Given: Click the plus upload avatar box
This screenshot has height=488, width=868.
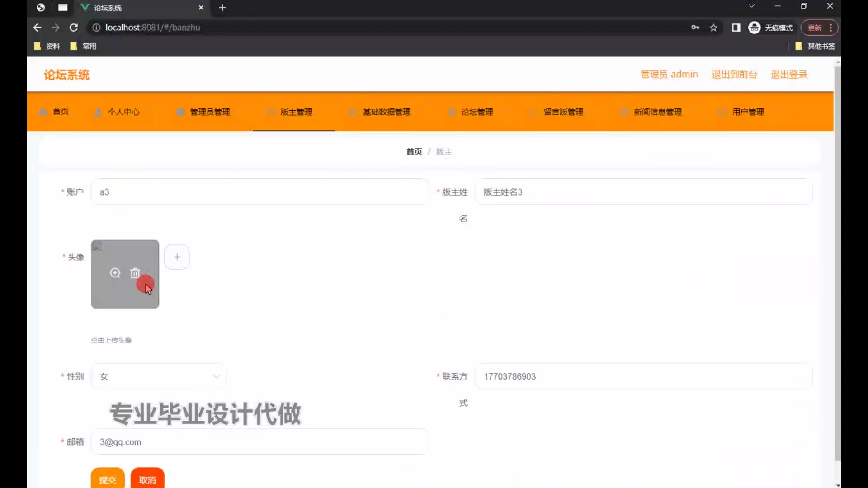Looking at the screenshot, I should pyautogui.click(x=177, y=257).
